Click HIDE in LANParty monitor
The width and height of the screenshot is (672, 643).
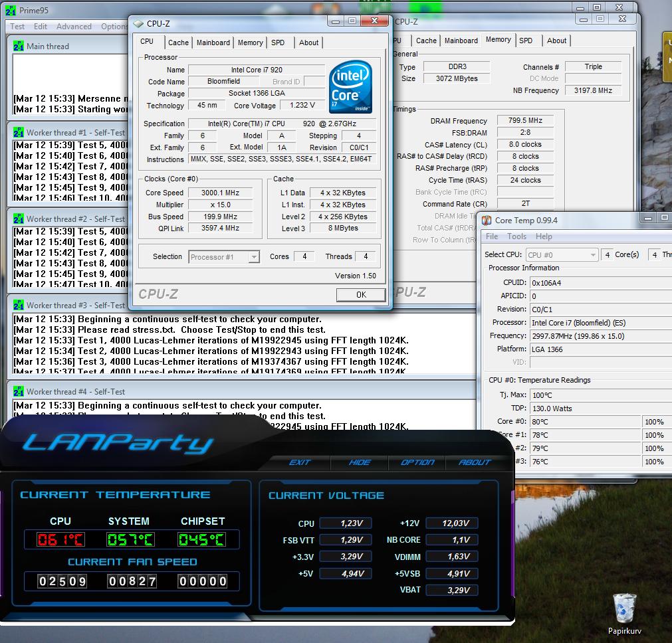[x=360, y=462]
